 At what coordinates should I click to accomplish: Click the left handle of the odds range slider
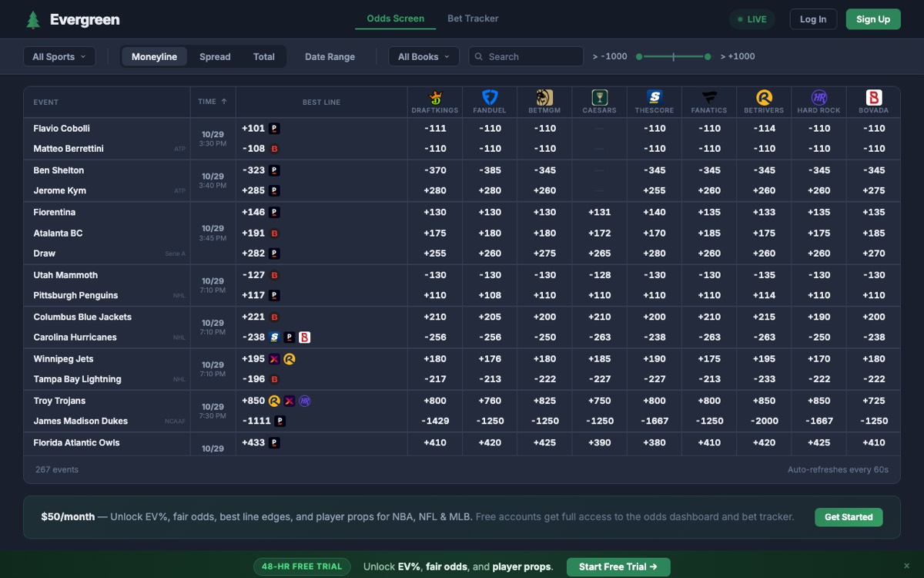pos(639,56)
